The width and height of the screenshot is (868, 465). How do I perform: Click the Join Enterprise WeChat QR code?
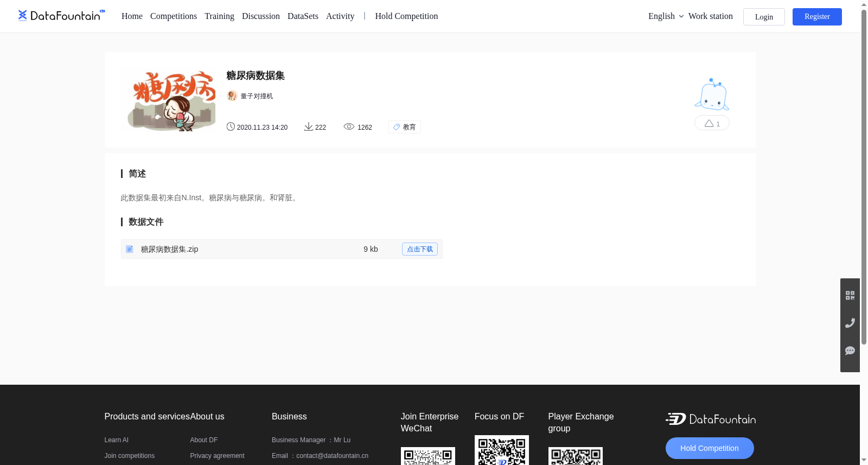click(427, 456)
